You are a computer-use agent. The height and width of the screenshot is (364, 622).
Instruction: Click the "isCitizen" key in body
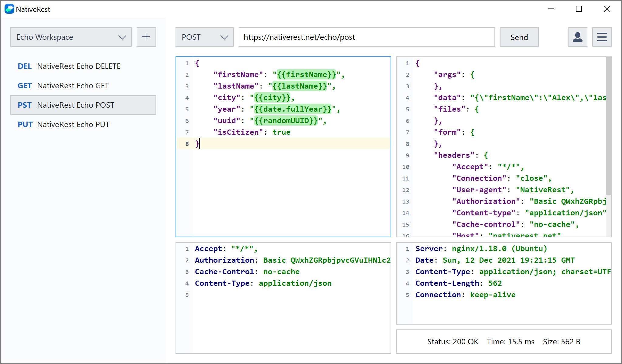coord(238,132)
